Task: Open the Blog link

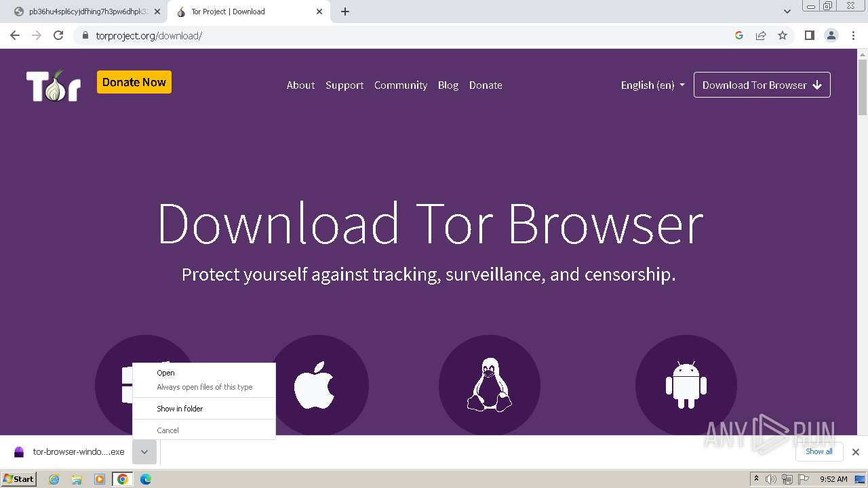Action: 448,85
